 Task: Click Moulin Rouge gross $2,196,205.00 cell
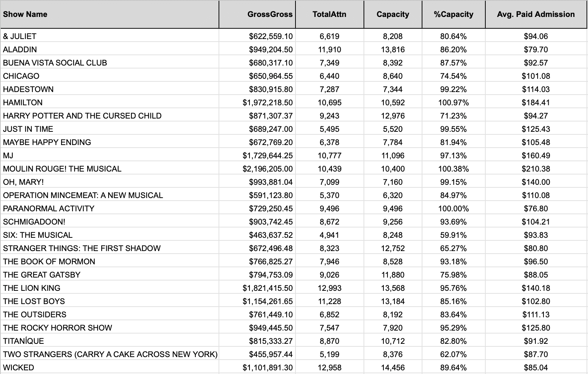(257, 169)
